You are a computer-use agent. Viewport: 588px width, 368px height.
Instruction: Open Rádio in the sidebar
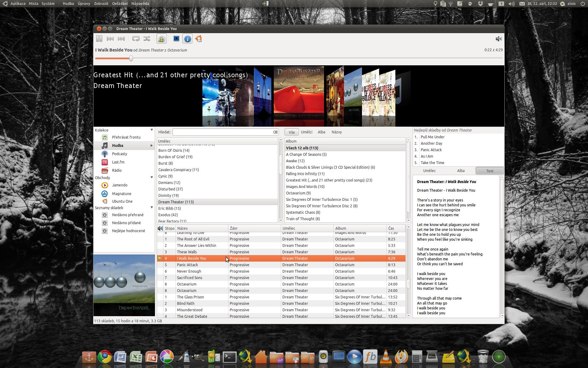tap(117, 171)
